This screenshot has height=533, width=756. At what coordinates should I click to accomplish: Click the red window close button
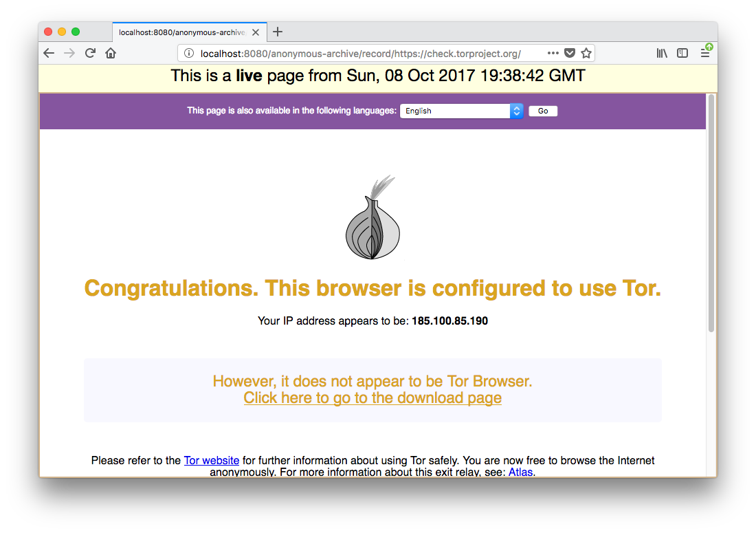point(48,32)
